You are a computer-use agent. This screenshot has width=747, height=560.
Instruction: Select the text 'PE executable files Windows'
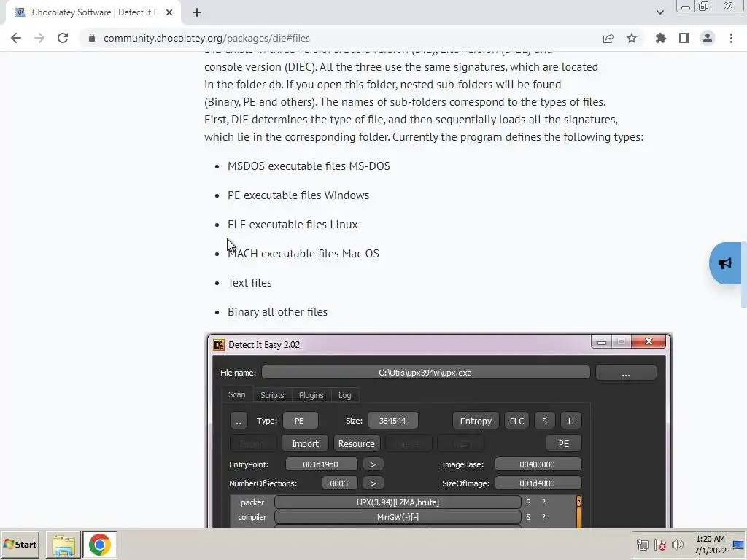(298, 195)
